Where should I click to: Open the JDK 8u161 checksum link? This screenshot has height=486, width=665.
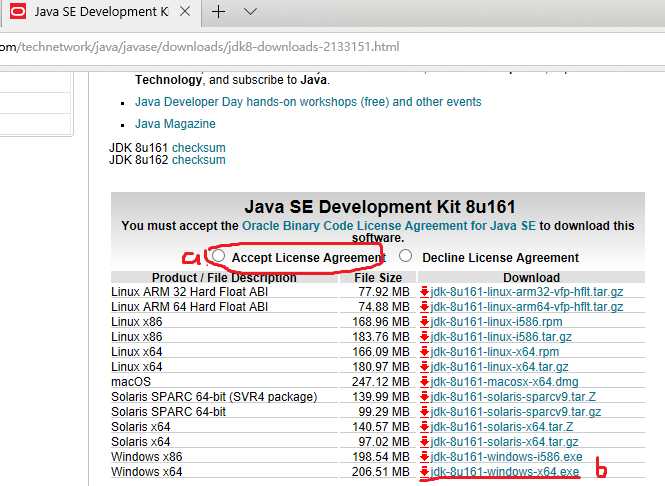[198, 148]
